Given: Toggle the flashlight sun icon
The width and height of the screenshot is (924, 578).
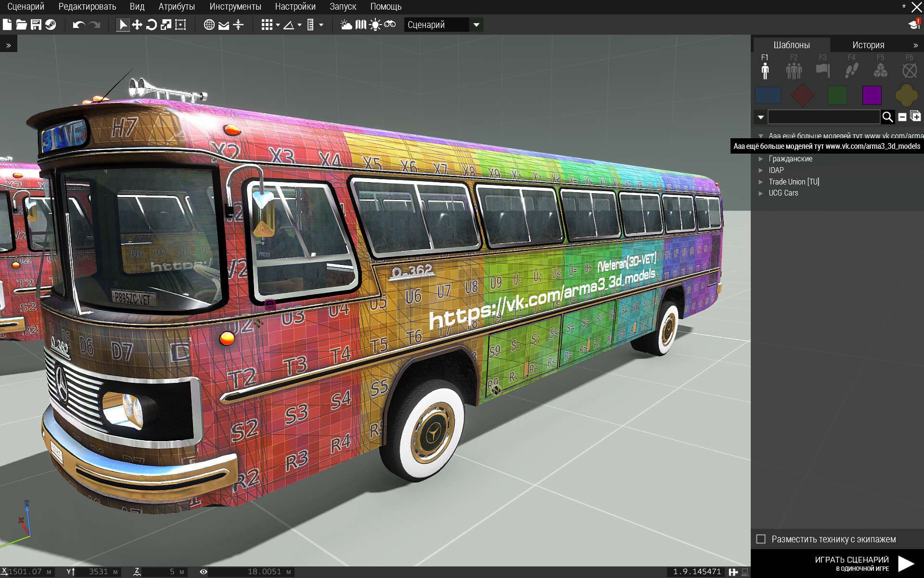Looking at the screenshot, I should [375, 25].
